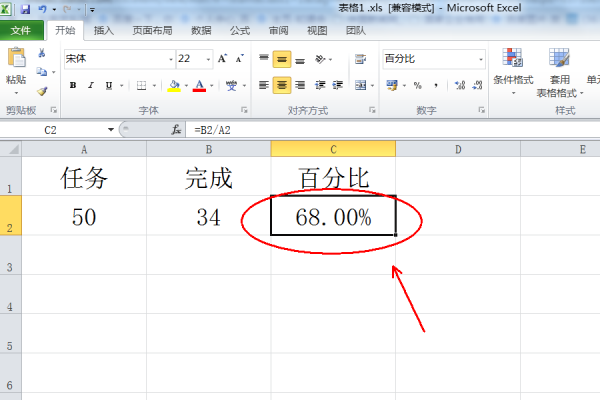This screenshot has width=600, height=400.
Task: Click the Redo arrow icon
Action: tap(67, 9)
